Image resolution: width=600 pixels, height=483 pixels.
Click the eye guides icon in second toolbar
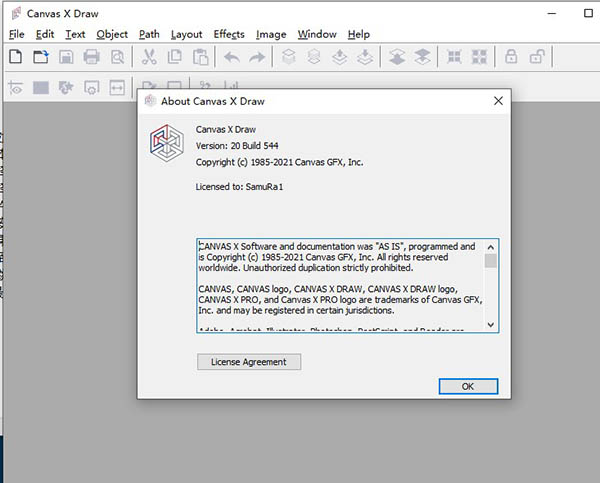15,88
